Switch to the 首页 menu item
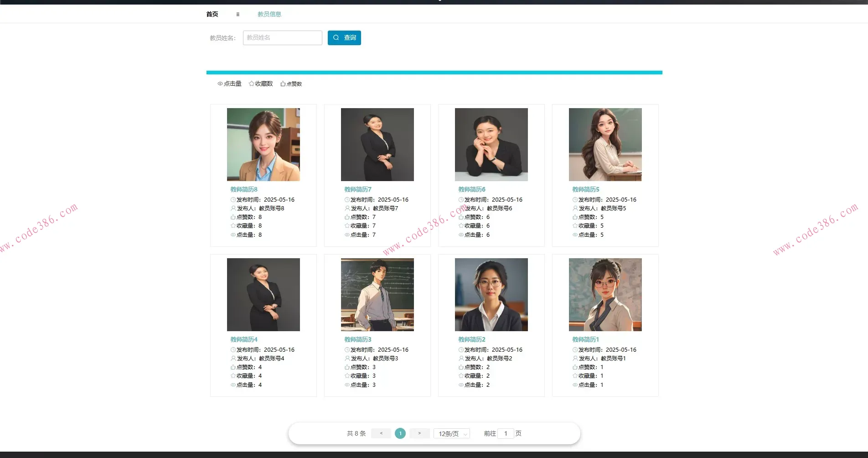This screenshot has width=868, height=458. (212, 14)
